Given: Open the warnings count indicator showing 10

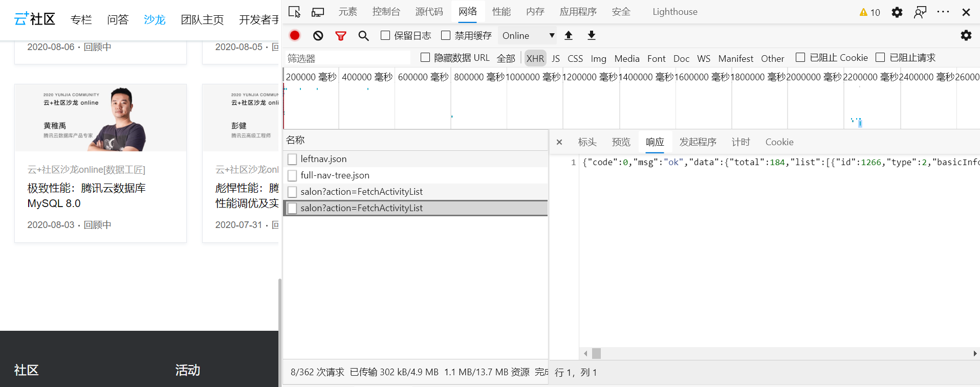Looking at the screenshot, I should click(x=869, y=12).
